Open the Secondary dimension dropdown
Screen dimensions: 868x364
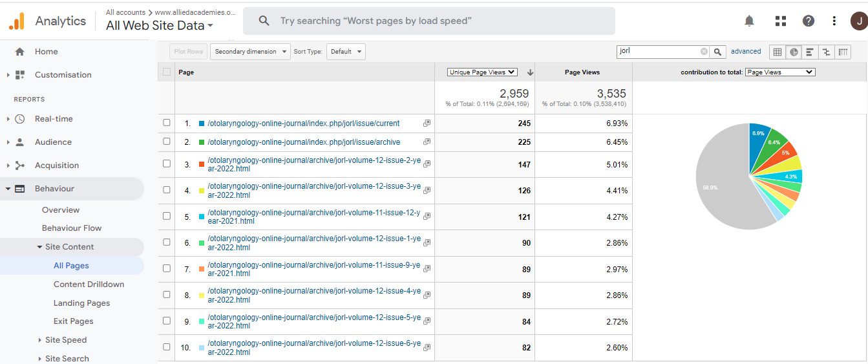click(250, 52)
